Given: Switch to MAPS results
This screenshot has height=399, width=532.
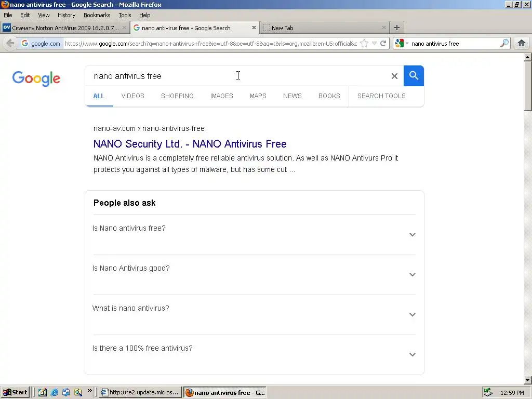Looking at the screenshot, I should pyautogui.click(x=258, y=96).
